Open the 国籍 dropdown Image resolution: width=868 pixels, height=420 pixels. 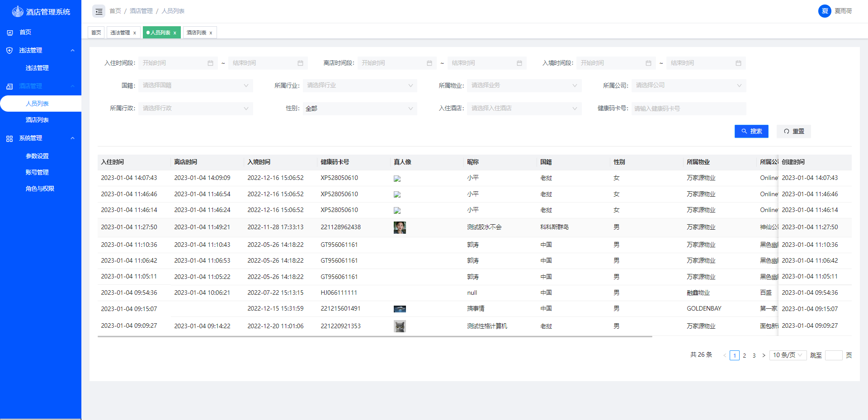pos(196,85)
